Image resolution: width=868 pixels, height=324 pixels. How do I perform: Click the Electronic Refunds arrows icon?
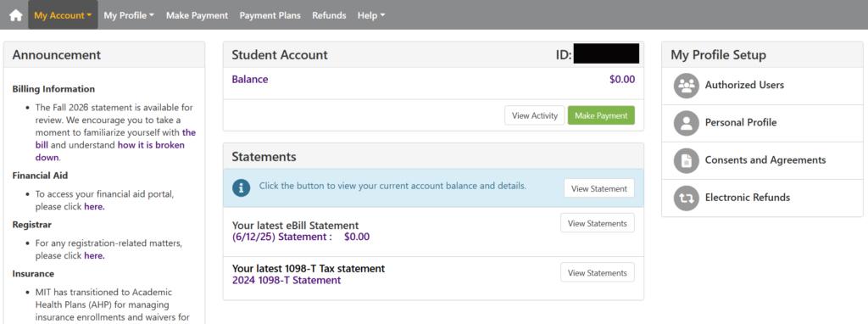[687, 198]
